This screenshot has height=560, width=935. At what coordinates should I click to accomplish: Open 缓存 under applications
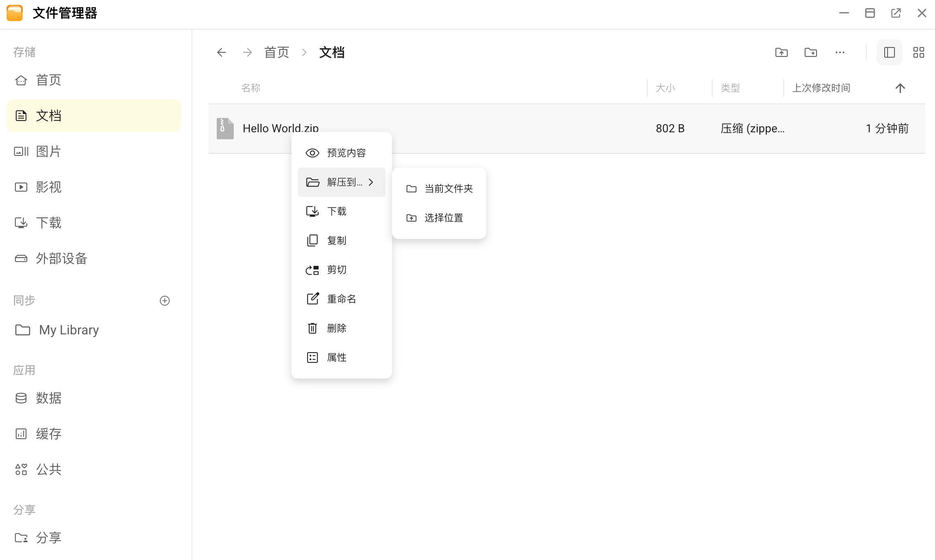click(x=94, y=434)
